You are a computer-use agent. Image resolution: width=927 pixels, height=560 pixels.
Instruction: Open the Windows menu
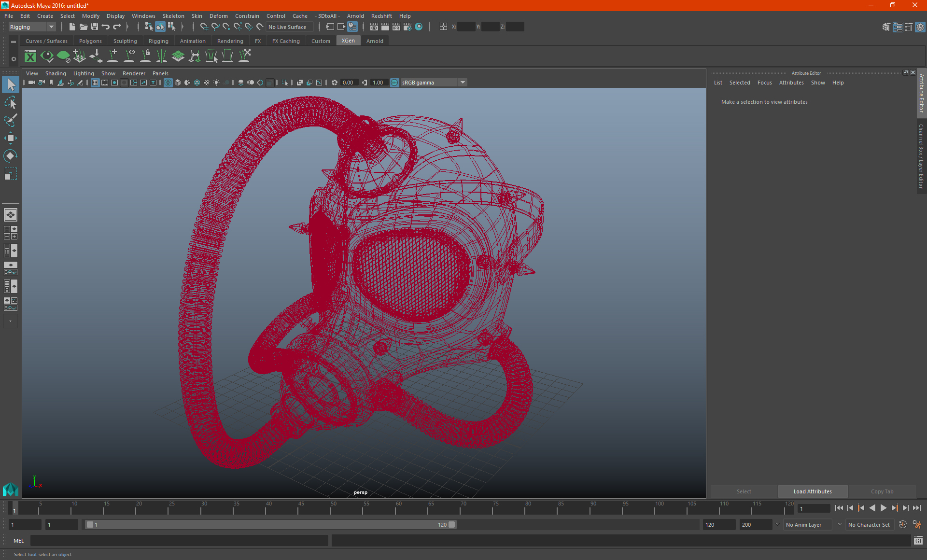click(143, 15)
